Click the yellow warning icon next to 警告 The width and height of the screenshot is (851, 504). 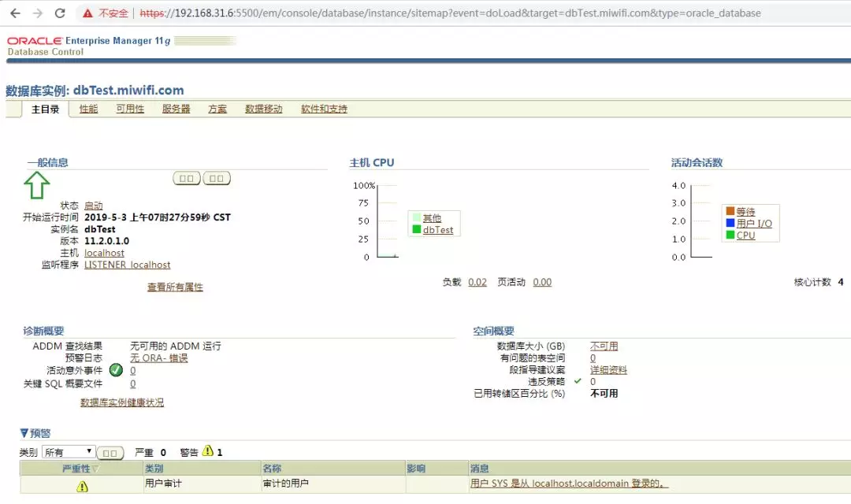coord(208,450)
